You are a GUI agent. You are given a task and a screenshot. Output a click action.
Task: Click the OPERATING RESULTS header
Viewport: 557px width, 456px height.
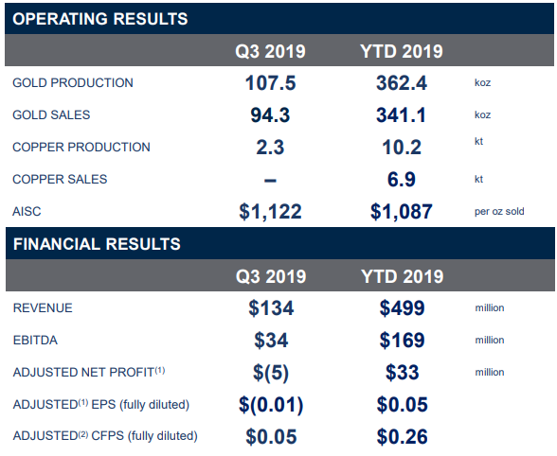[x=100, y=19]
